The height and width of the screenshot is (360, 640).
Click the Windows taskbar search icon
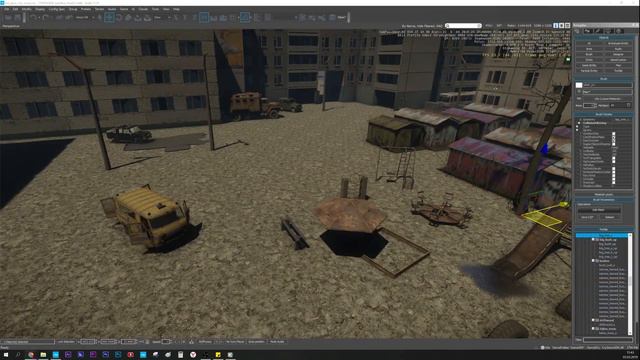pos(18,355)
